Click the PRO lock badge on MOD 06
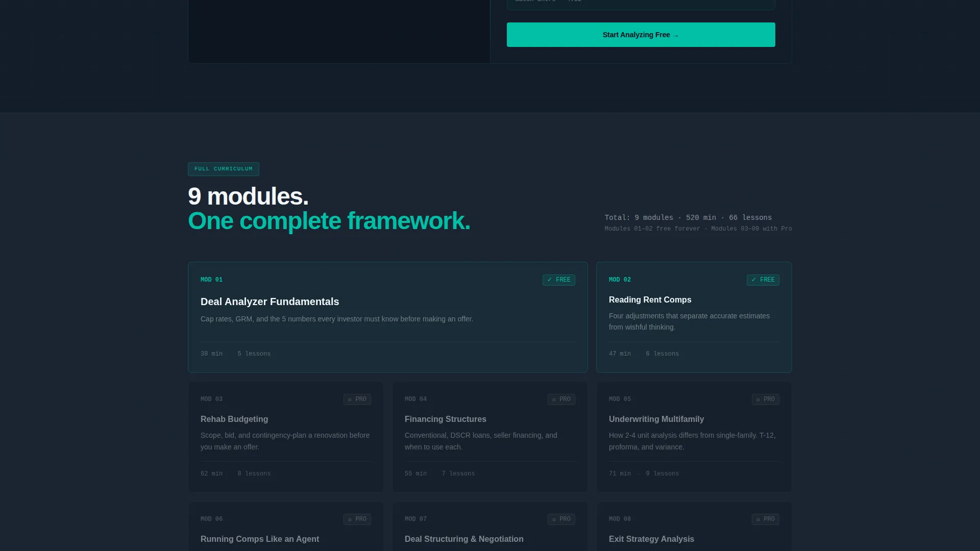Viewport: 980px width, 551px height. pos(357,519)
